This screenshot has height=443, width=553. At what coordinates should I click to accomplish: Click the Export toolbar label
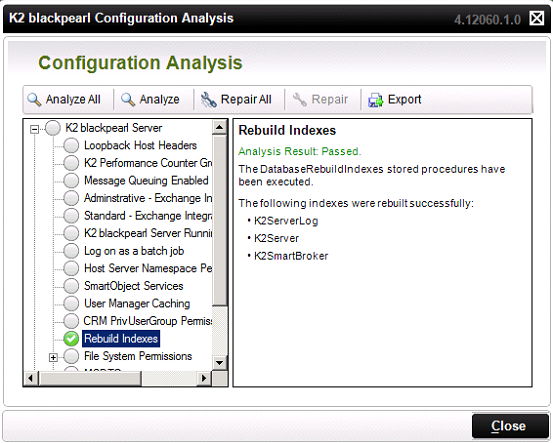tap(404, 99)
